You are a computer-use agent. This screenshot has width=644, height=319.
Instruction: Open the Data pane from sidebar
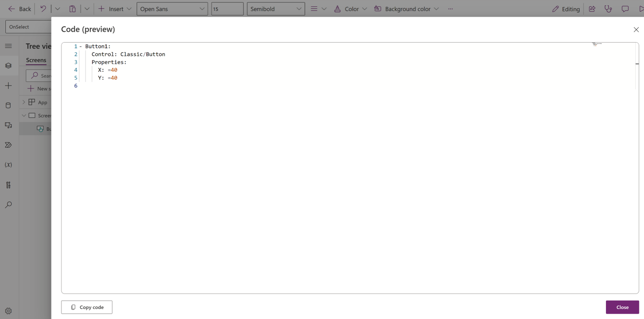tap(8, 105)
